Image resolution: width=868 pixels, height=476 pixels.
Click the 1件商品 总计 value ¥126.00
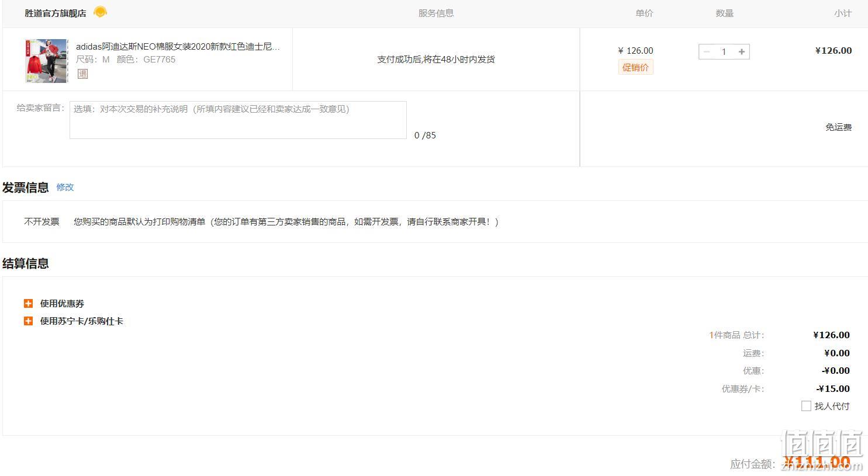[x=831, y=335]
